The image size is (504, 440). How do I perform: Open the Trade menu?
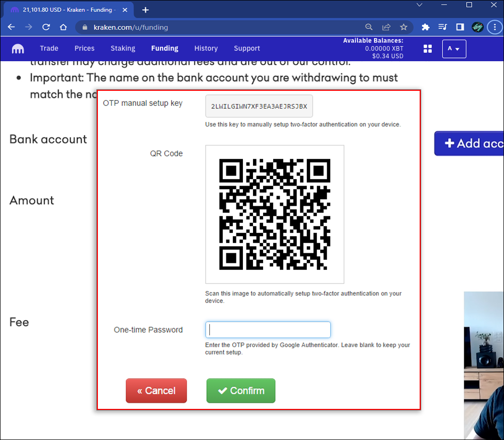[x=49, y=48]
